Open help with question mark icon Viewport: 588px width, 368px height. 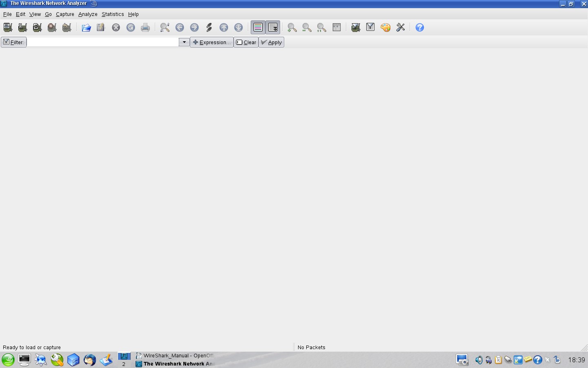(420, 27)
